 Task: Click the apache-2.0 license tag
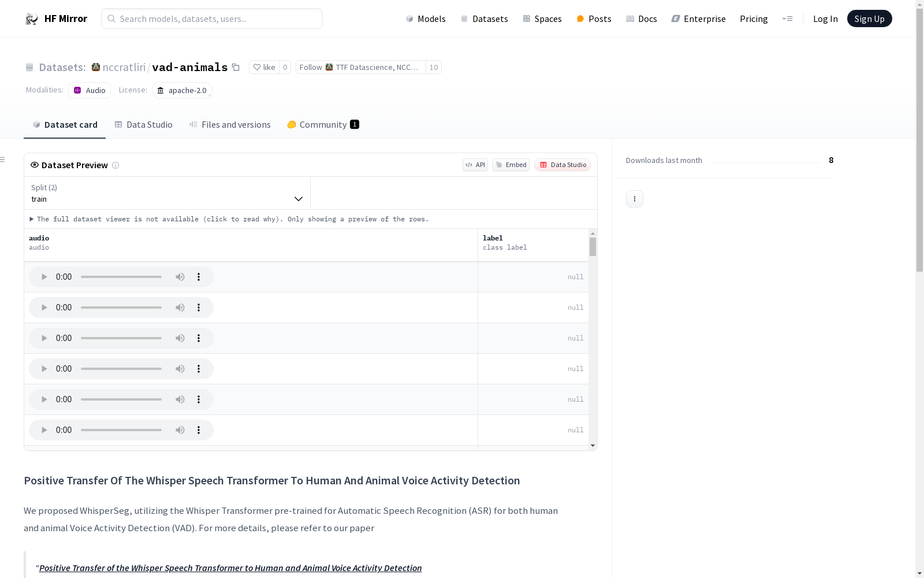coord(182,90)
